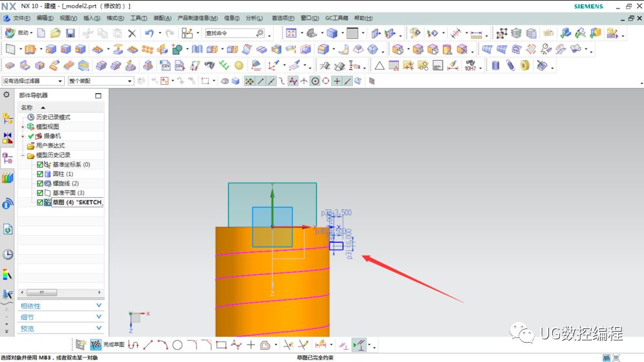Click the Undo arrow icon
The height and width of the screenshot is (362, 644).
[x=149, y=33]
